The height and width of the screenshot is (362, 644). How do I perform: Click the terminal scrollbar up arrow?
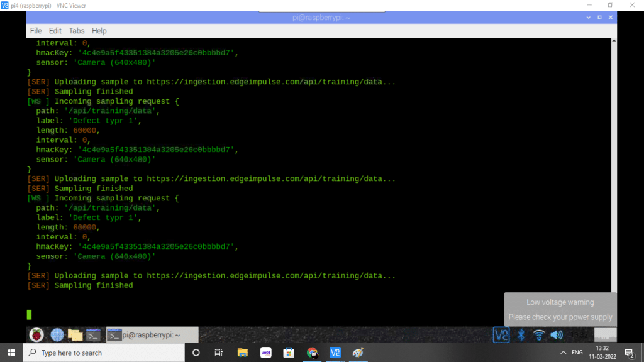click(613, 42)
